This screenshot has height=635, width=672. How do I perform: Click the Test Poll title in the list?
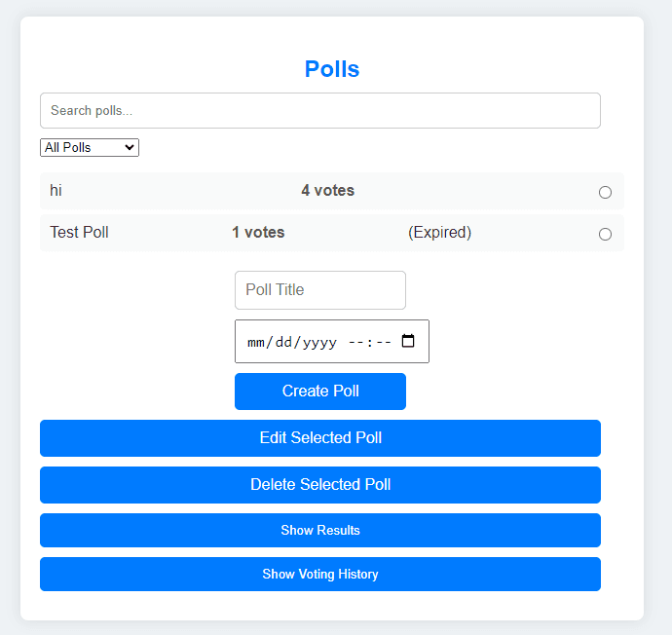pos(80,233)
